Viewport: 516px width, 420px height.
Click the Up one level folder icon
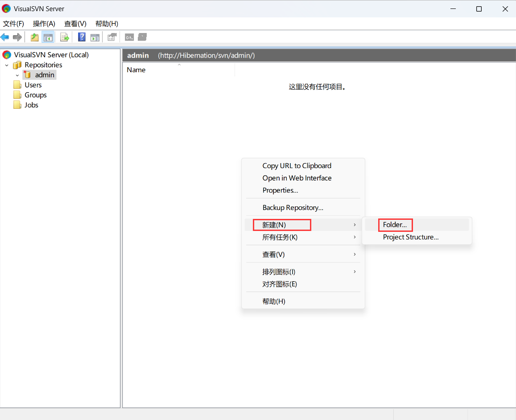tap(34, 37)
